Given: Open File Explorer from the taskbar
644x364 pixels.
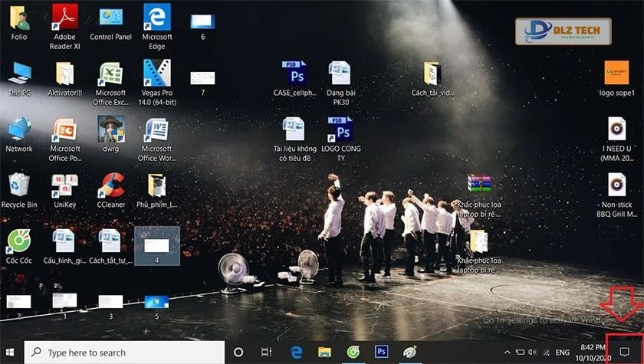Looking at the screenshot, I should tap(324, 352).
